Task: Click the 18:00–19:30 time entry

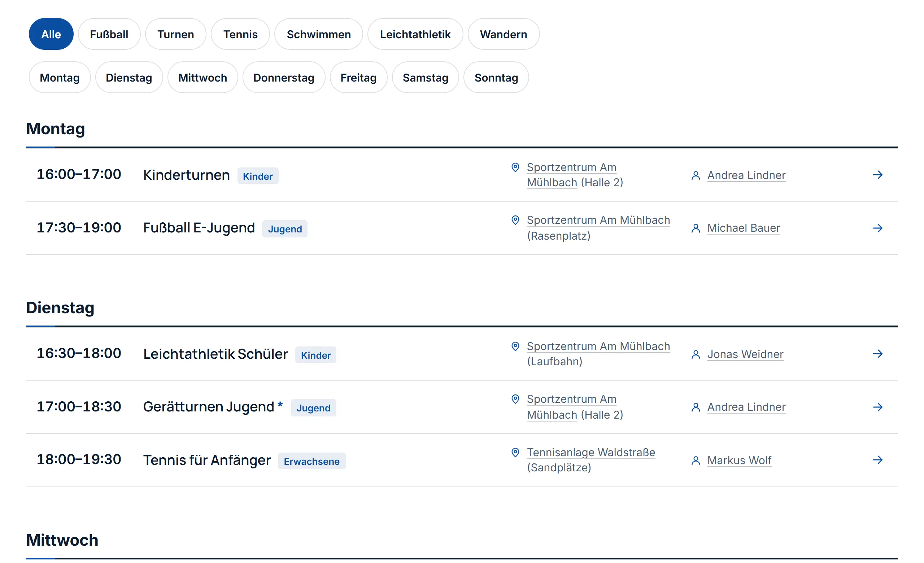Action: tap(79, 459)
